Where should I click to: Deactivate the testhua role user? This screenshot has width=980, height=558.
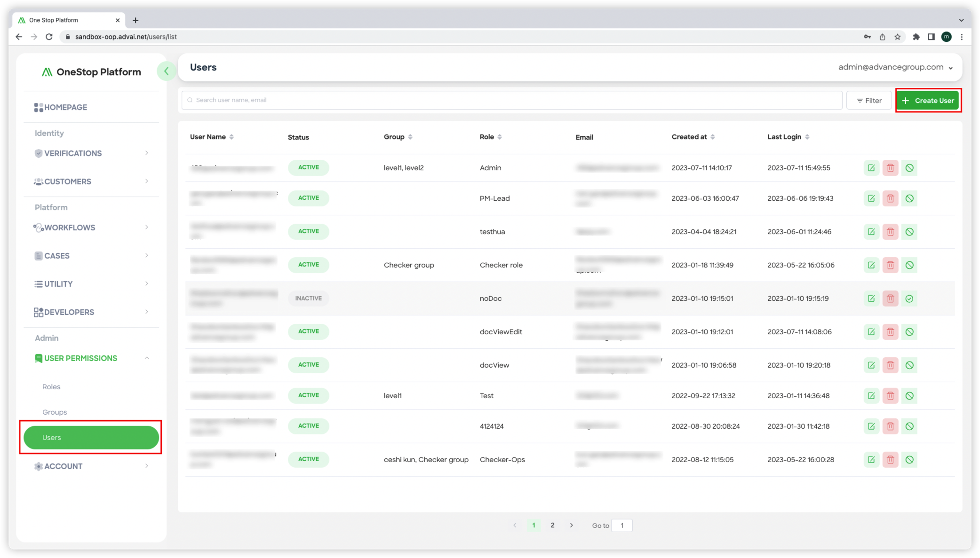[x=909, y=232]
